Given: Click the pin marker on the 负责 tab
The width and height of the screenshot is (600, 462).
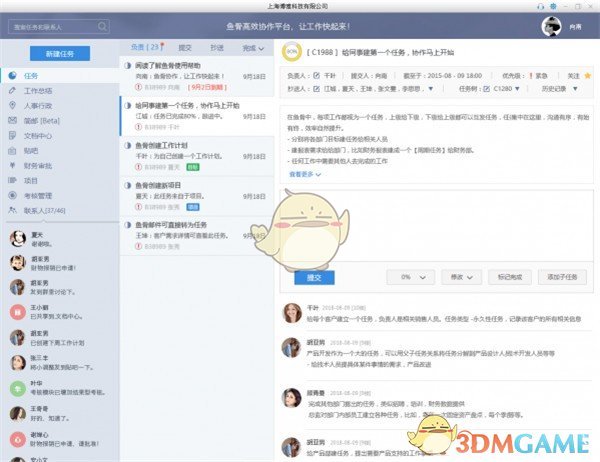Looking at the screenshot, I should click(162, 47).
